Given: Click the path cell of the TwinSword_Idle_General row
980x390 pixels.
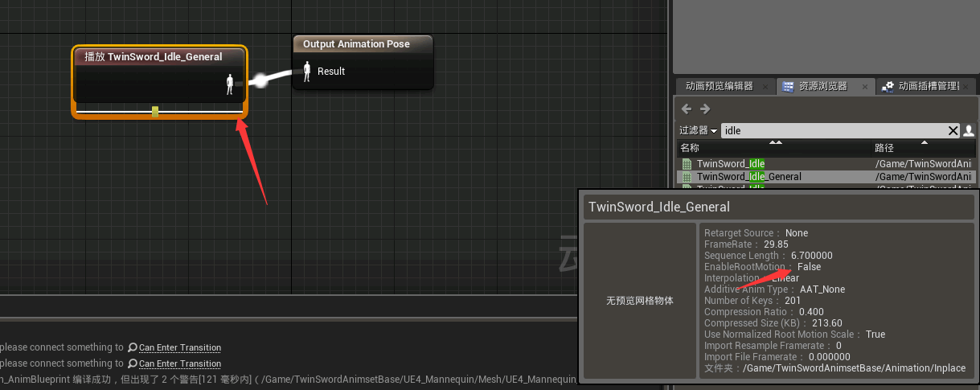Looking at the screenshot, I should pos(924,176).
